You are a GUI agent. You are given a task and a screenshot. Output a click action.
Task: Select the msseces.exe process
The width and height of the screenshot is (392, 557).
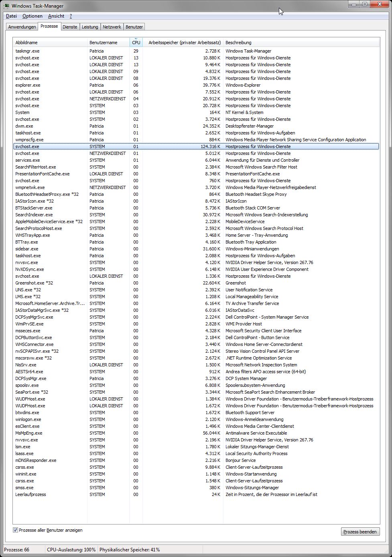click(x=196, y=331)
